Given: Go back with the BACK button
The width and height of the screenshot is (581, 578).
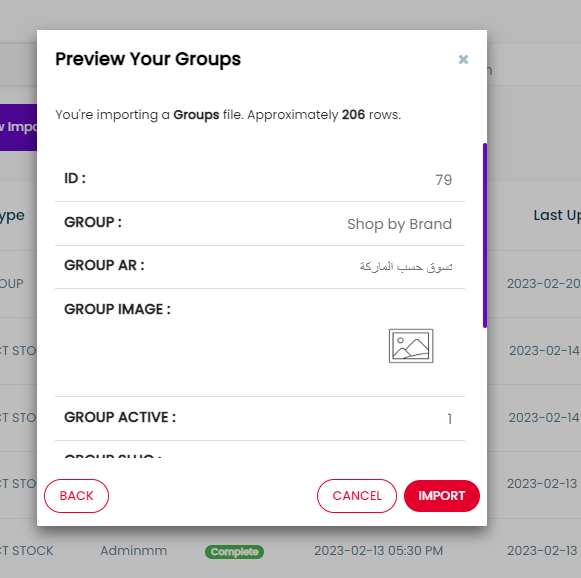Looking at the screenshot, I should tap(76, 496).
